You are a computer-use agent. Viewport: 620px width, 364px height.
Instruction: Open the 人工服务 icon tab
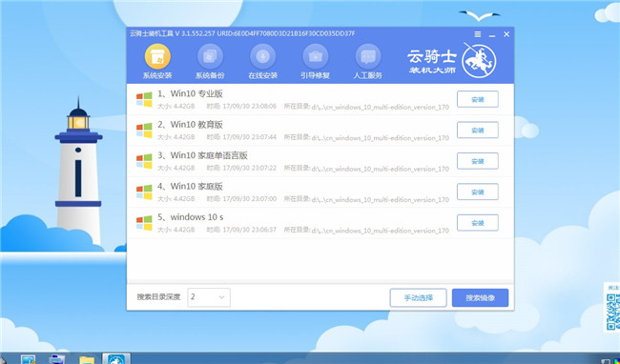[x=368, y=61]
